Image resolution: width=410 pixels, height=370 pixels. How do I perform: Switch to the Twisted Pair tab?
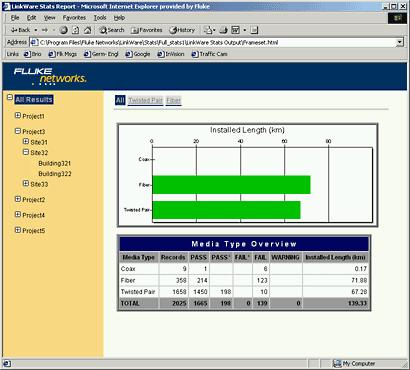click(x=146, y=100)
